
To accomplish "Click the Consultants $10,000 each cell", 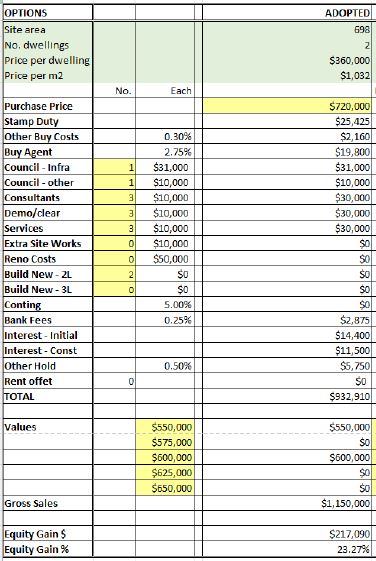I will pyautogui.click(x=165, y=198).
